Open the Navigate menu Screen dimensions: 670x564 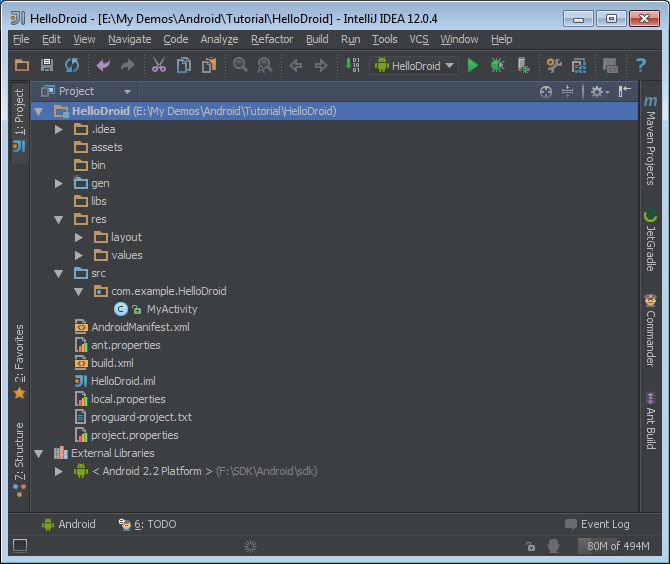[x=129, y=39]
